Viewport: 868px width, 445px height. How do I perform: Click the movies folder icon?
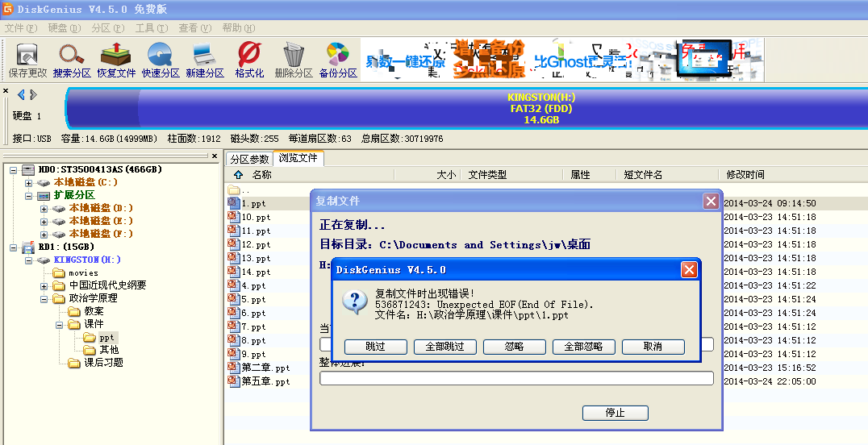[59, 272]
